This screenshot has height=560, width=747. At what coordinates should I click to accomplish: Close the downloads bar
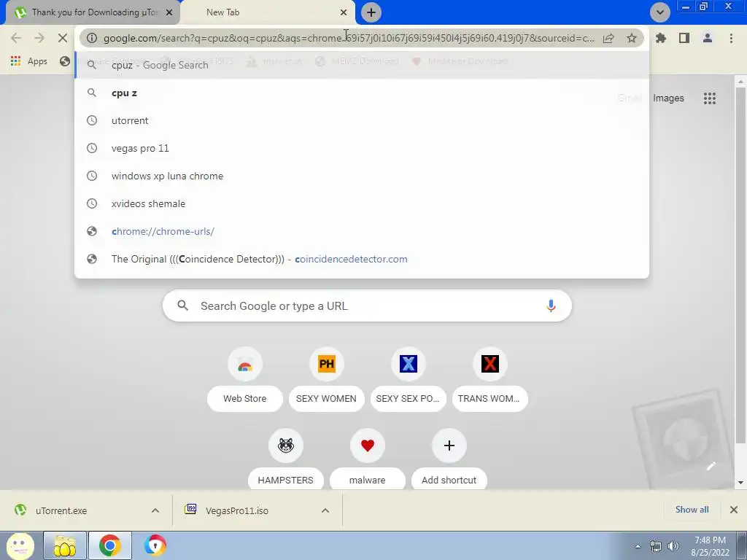pyautogui.click(x=734, y=510)
